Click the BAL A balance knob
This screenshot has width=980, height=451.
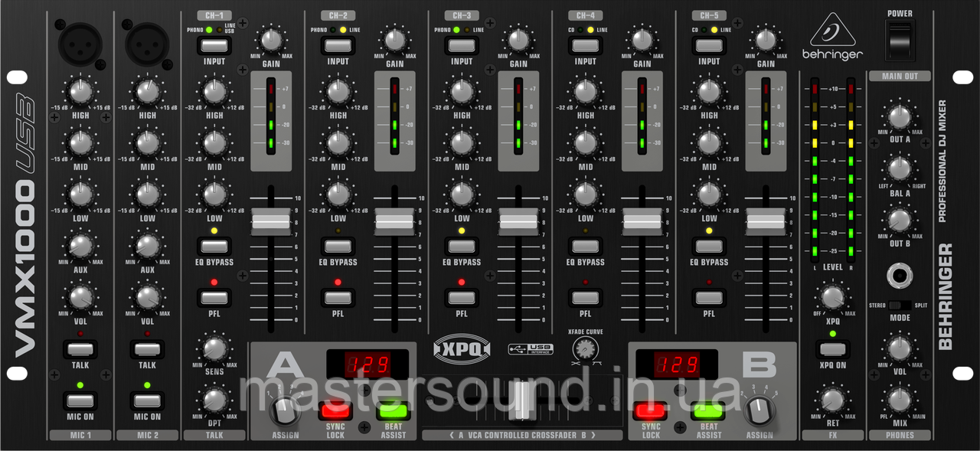(x=900, y=168)
